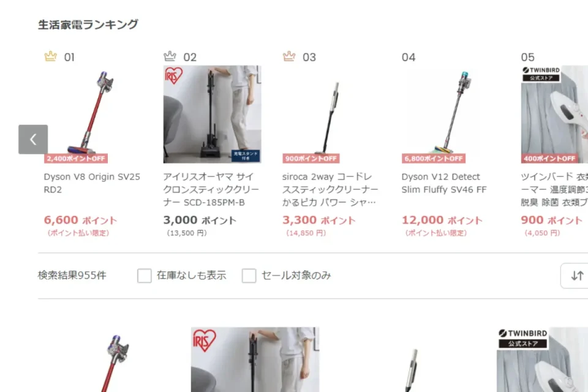Click the bronze crown icon for rank 03
The height and width of the screenshot is (392, 588).
289,56
